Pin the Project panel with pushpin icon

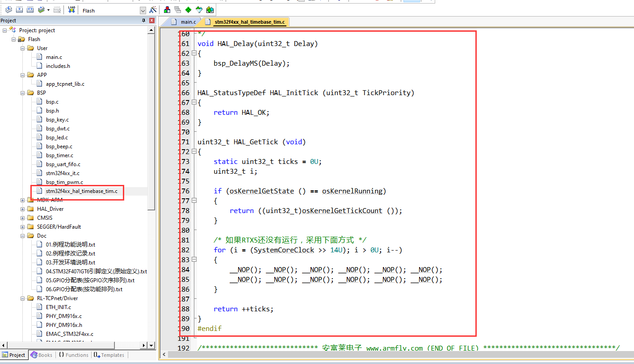(143, 21)
